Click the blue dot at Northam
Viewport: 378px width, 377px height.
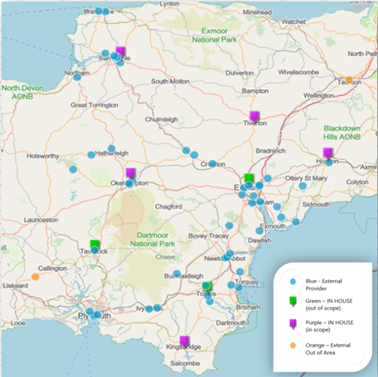pyautogui.click(x=77, y=77)
